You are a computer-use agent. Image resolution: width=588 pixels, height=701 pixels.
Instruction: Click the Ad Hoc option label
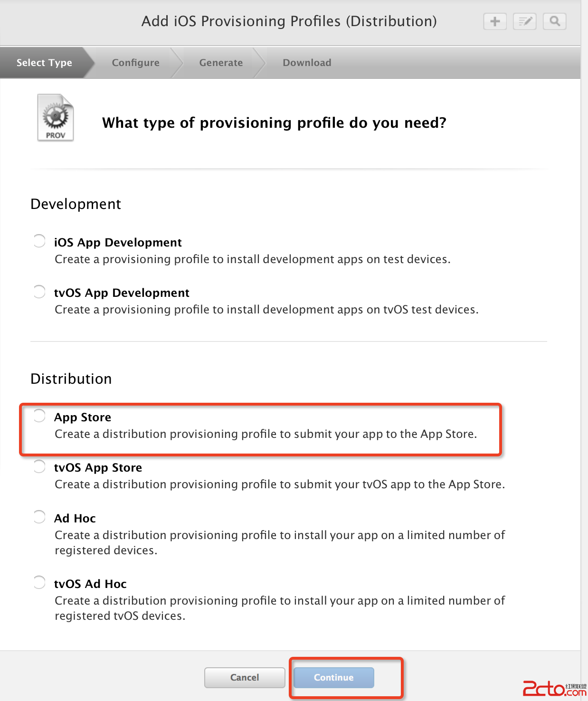(x=75, y=518)
